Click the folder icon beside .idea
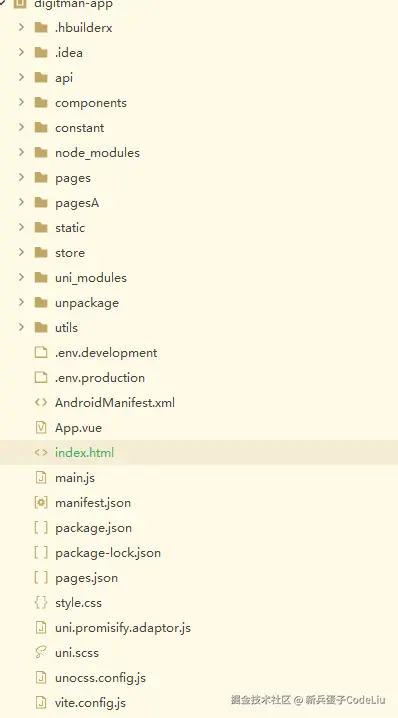Viewport: 398px width, 718px height. point(41,52)
